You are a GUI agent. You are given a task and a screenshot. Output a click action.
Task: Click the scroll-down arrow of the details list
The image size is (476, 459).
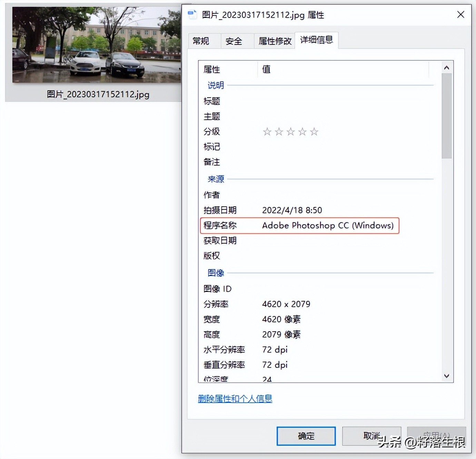447,376
